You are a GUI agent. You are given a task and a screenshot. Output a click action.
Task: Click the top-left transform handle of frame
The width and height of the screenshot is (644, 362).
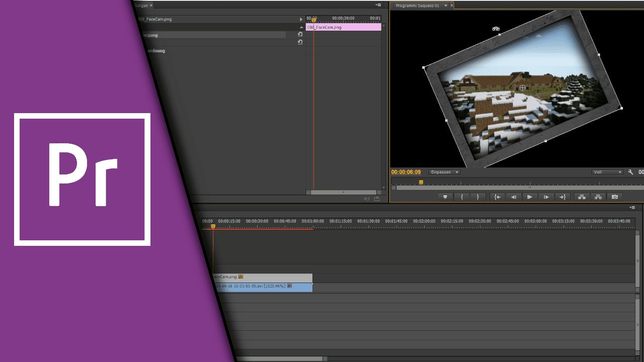[x=424, y=67]
